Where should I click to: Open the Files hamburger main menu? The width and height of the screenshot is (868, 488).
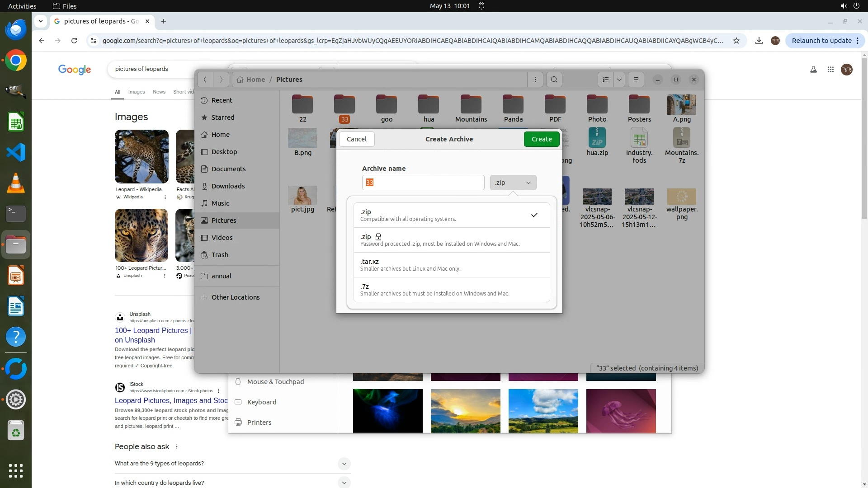point(636,80)
